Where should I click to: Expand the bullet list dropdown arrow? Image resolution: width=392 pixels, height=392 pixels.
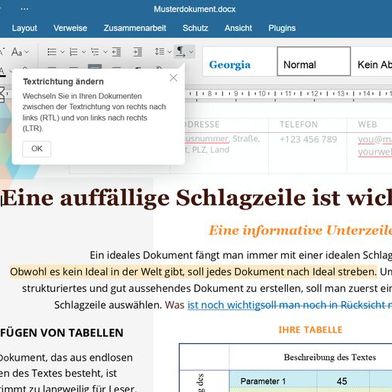[x=62, y=52]
